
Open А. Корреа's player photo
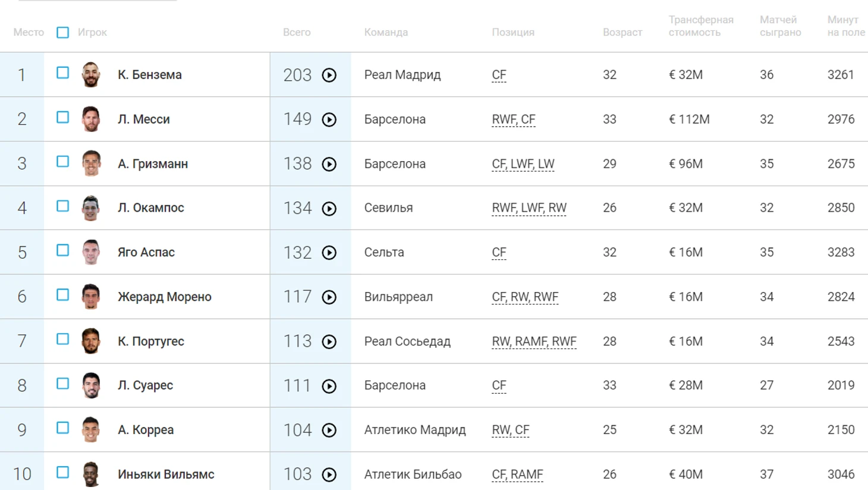tap(91, 430)
